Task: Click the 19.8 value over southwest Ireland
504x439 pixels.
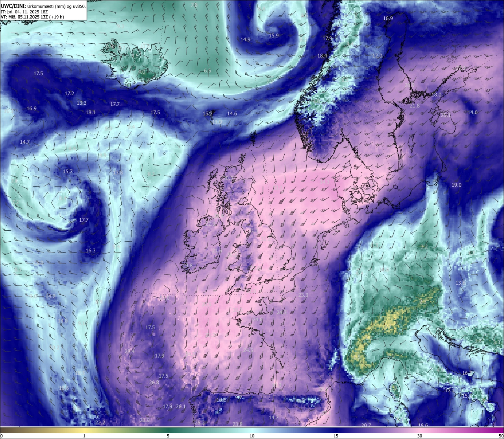Action: point(187,266)
